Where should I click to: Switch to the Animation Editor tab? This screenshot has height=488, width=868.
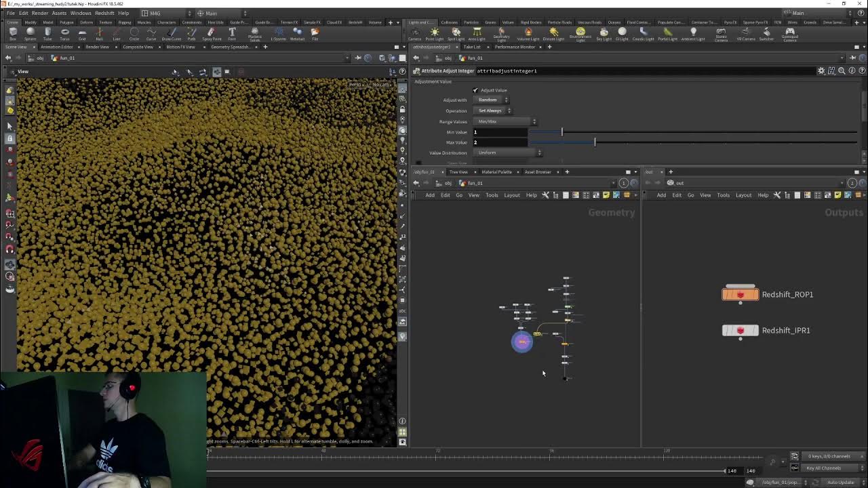coord(56,47)
